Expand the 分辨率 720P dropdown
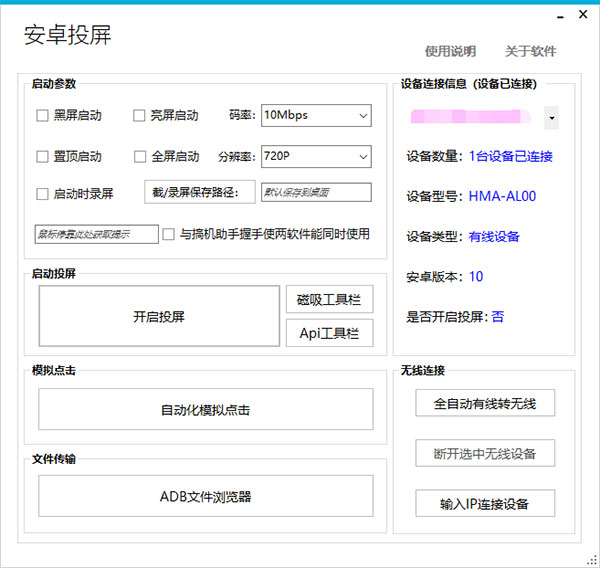This screenshot has width=600, height=568. [315, 157]
